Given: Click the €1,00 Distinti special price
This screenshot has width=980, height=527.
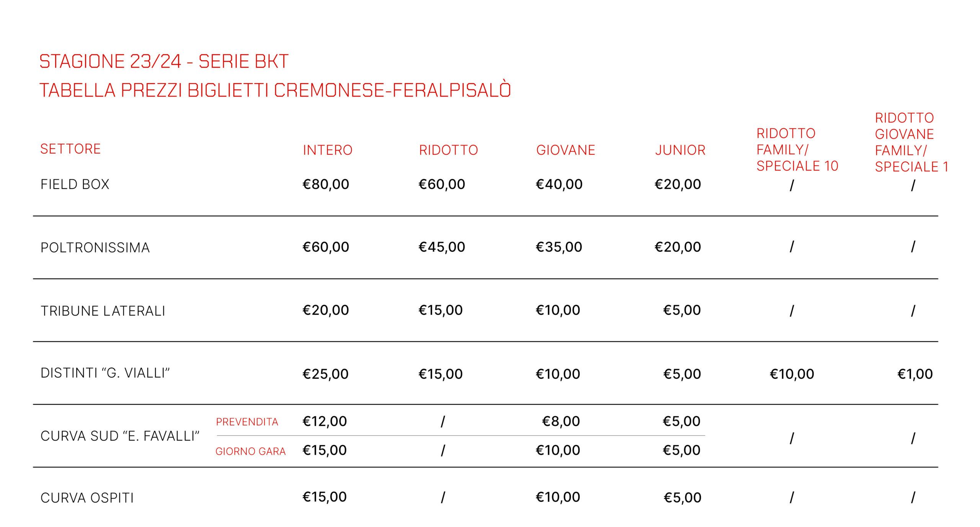Looking at the screenshot, I should 915,374.
